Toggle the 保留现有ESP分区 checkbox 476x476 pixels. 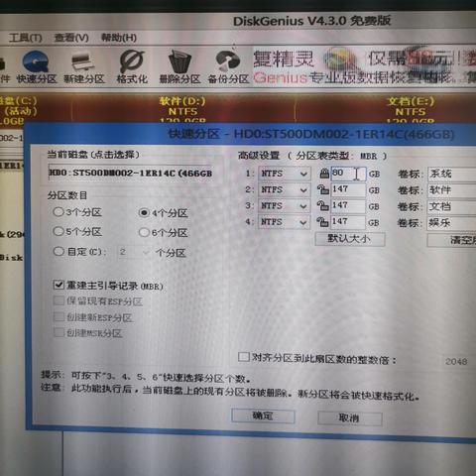click(x=98, y=301)
